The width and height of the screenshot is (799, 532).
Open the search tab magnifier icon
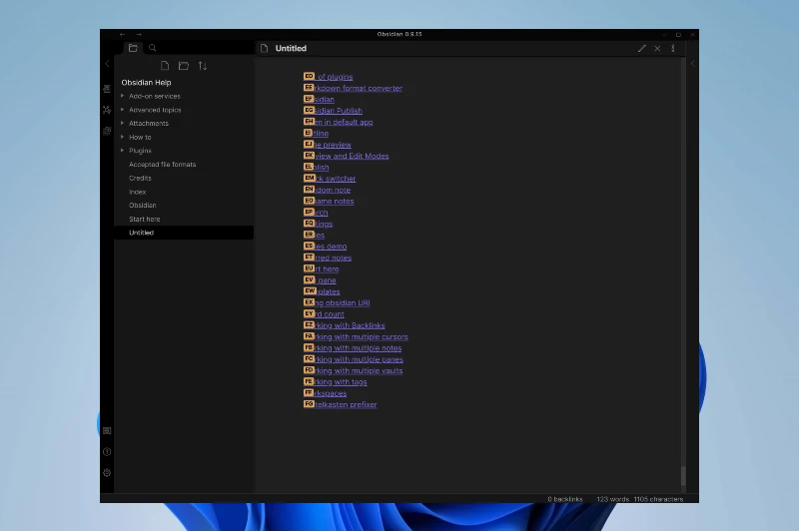point(153,48)
